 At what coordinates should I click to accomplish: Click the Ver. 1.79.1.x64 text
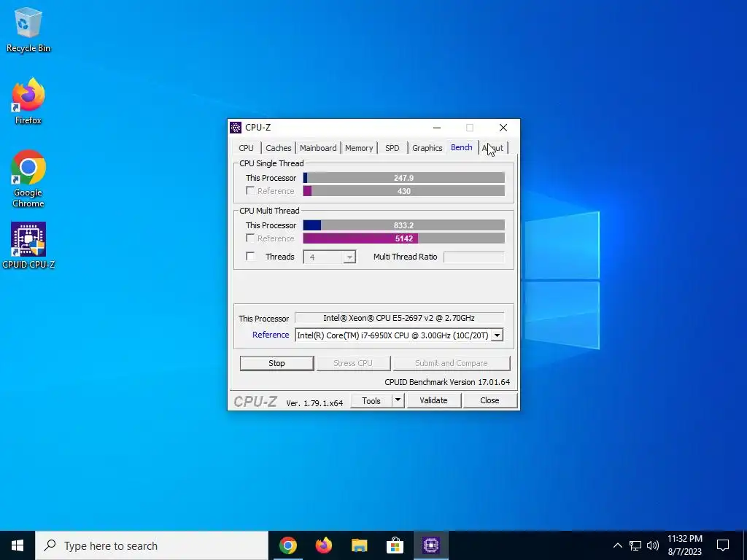[314, 402]
